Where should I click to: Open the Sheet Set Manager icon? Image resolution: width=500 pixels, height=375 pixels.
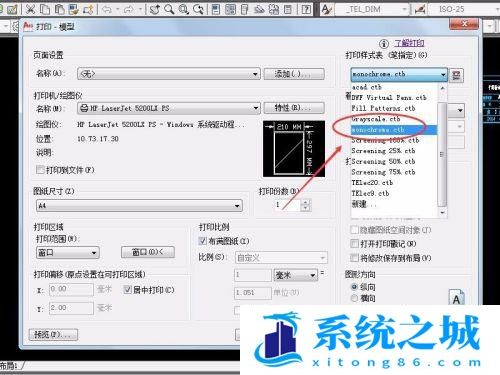[259, 9]
